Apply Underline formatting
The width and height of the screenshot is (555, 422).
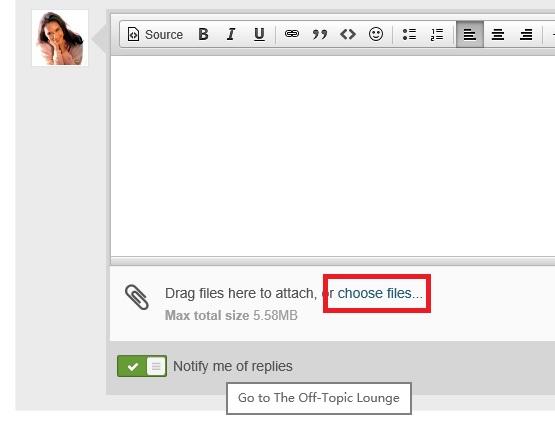pos(259,34)
